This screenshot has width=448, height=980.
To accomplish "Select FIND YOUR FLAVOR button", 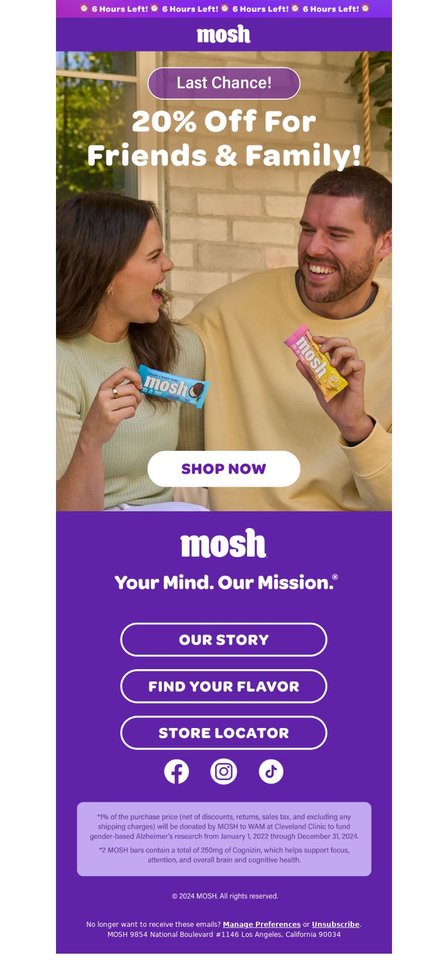I will click(224, 686).
